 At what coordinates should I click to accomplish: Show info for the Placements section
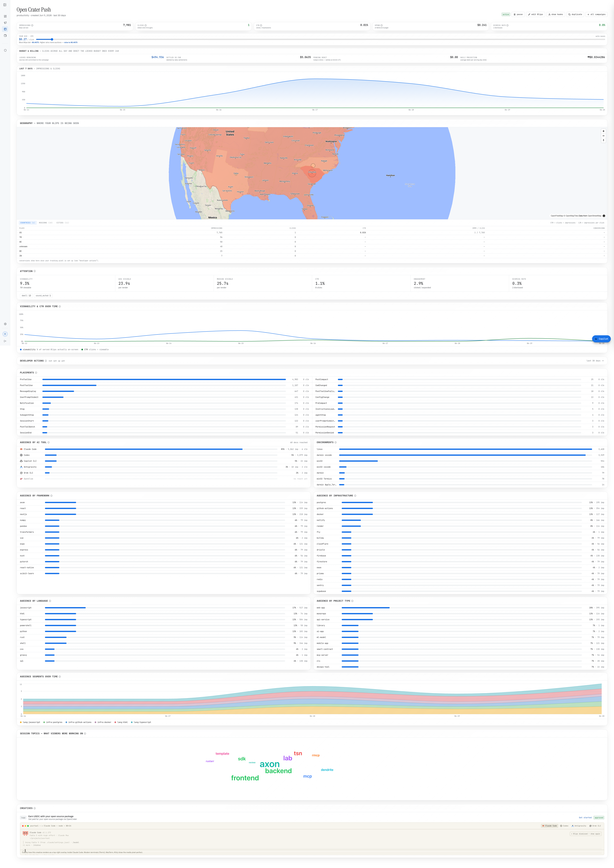coord(36,373)
